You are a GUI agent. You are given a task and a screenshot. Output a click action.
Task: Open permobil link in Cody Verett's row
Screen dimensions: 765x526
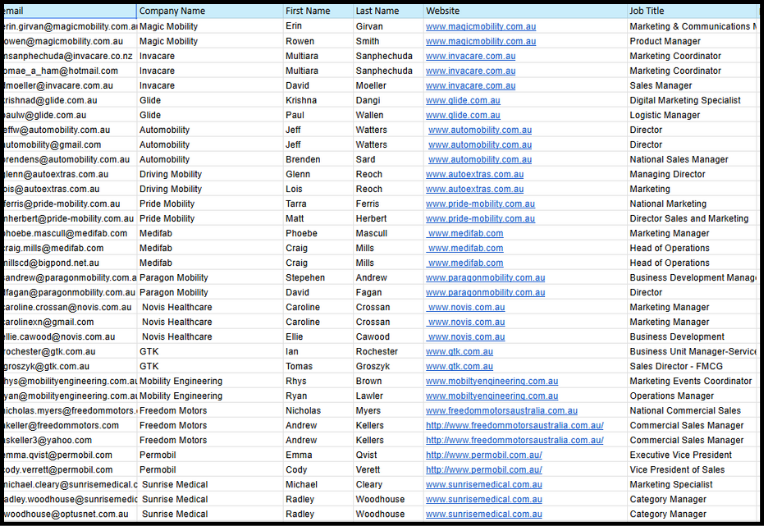pos(484,469)
